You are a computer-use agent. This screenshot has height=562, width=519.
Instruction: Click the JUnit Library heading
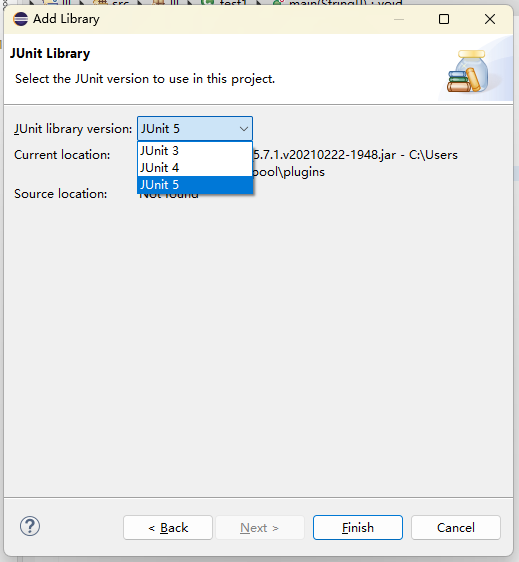pos(50,53)
